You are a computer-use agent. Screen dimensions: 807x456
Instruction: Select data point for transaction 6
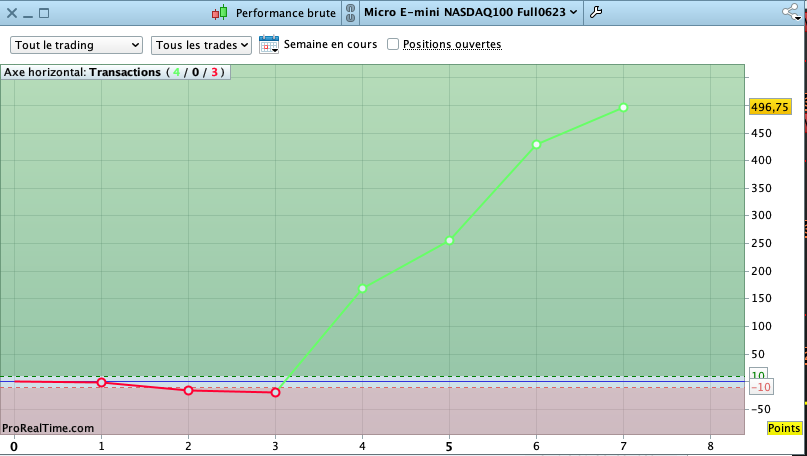(x=536, y=145)
